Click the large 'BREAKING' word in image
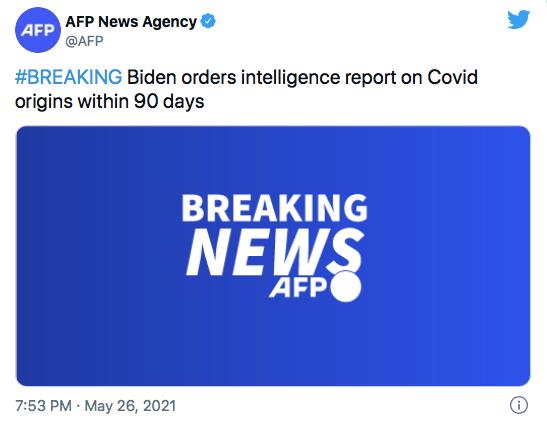 coord(275,208)
